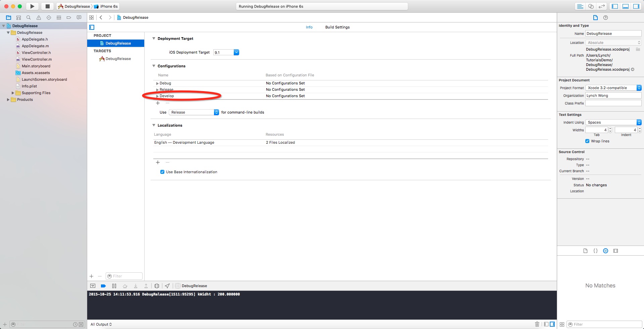
Task: Open AppDelegate.m in the navigator
Action: click(x=35, y=46)
